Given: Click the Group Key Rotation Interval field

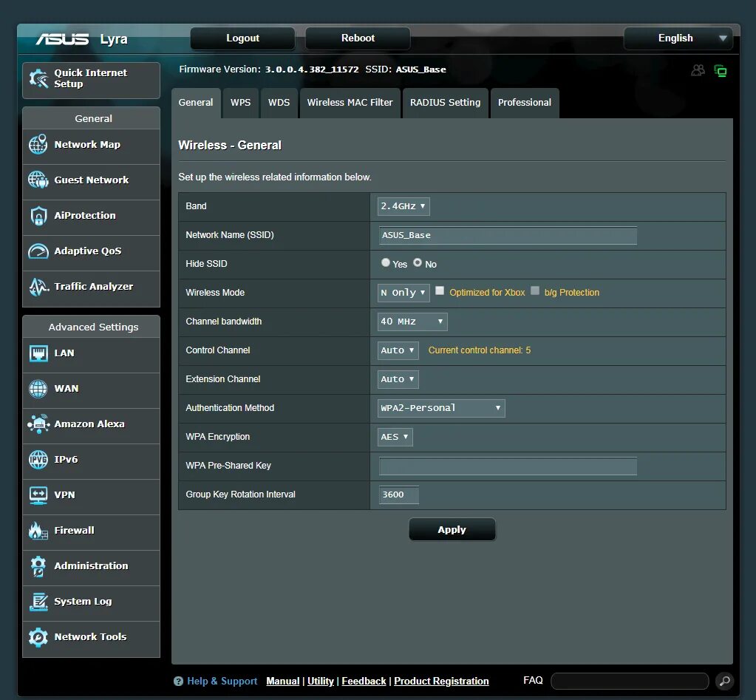Looking at the screenshot, I should click(399, 495).
